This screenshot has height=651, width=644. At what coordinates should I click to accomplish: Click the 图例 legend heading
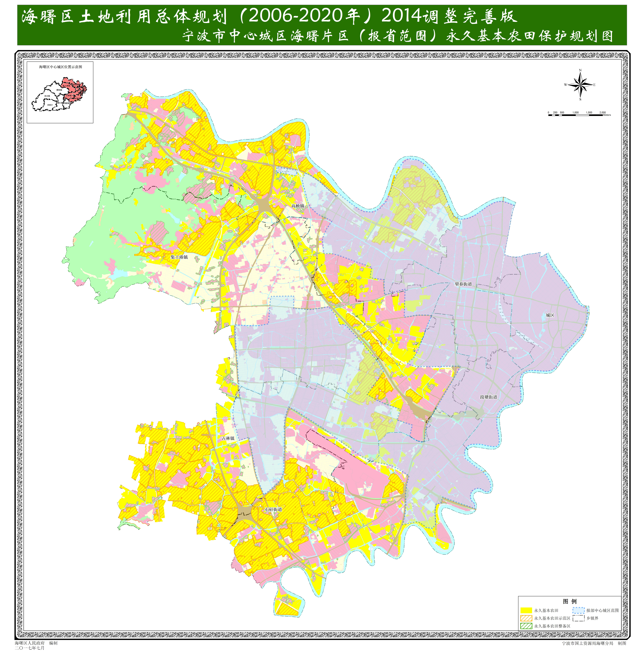click(x=570, y=601)
